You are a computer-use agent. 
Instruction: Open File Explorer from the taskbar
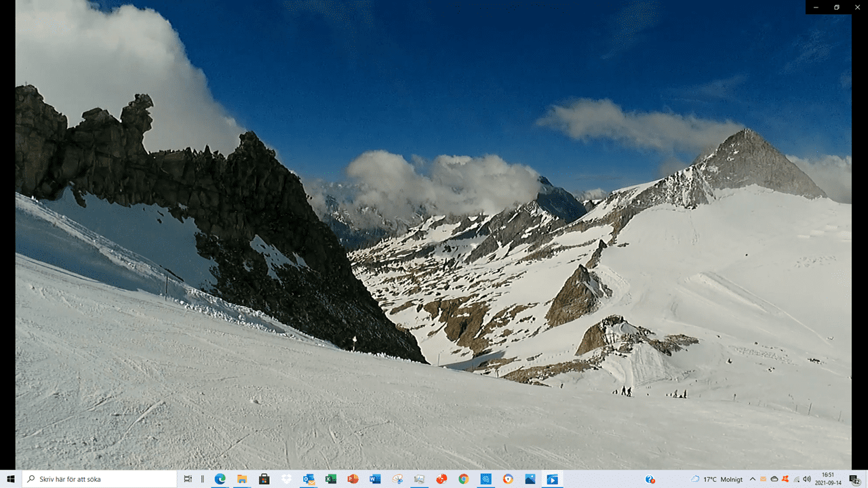pyautogui.click(x=241, y=479)
